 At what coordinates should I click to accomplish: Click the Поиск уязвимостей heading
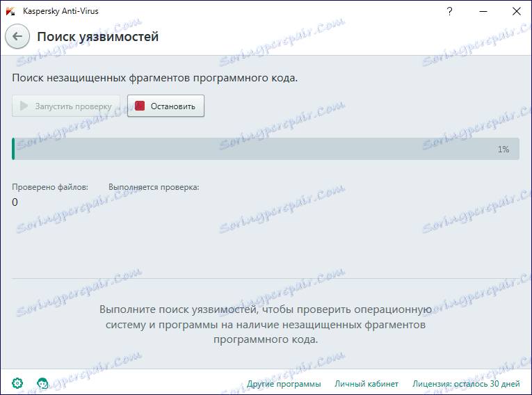pos(98,37)
